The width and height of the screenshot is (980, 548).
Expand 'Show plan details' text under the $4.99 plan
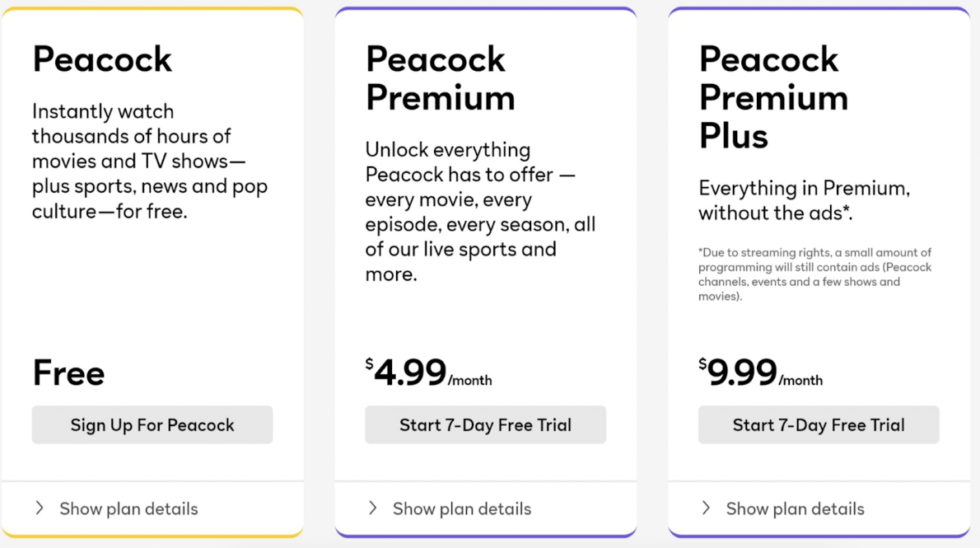[462, 509]
